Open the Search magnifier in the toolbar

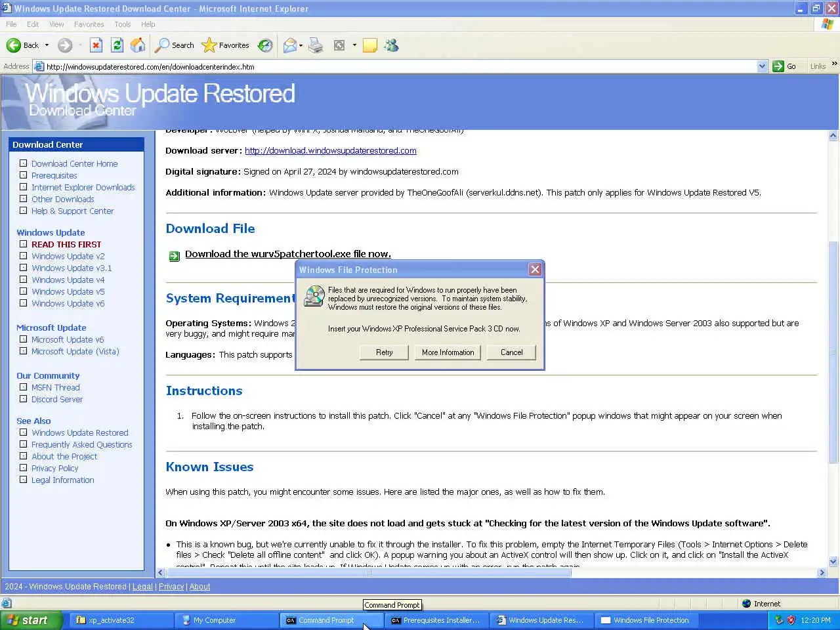[x=175, y=45]
